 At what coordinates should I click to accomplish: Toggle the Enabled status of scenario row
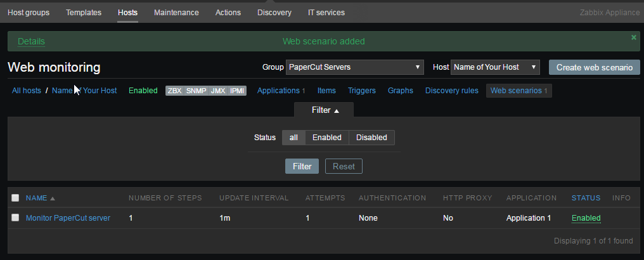(x=586, y=218)
